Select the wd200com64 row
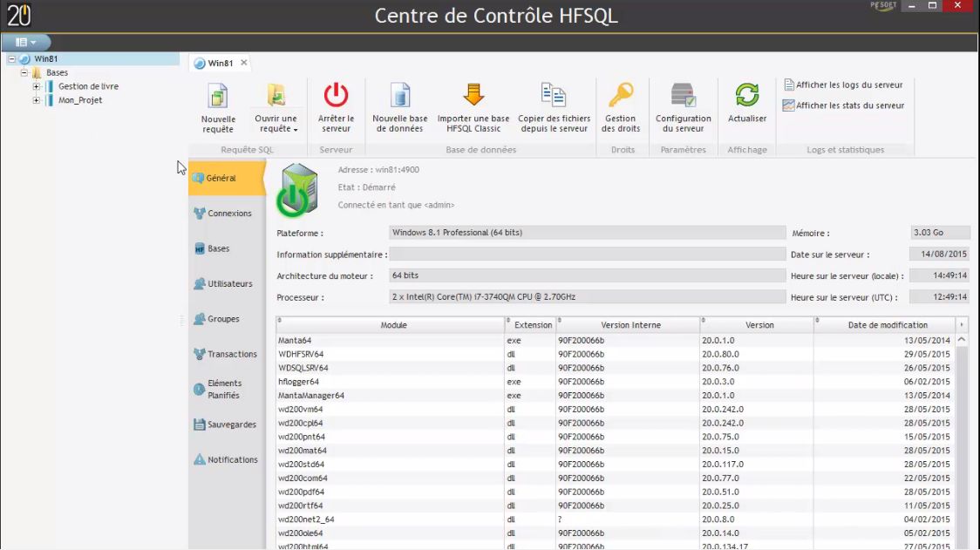 (x=615, y=479)
